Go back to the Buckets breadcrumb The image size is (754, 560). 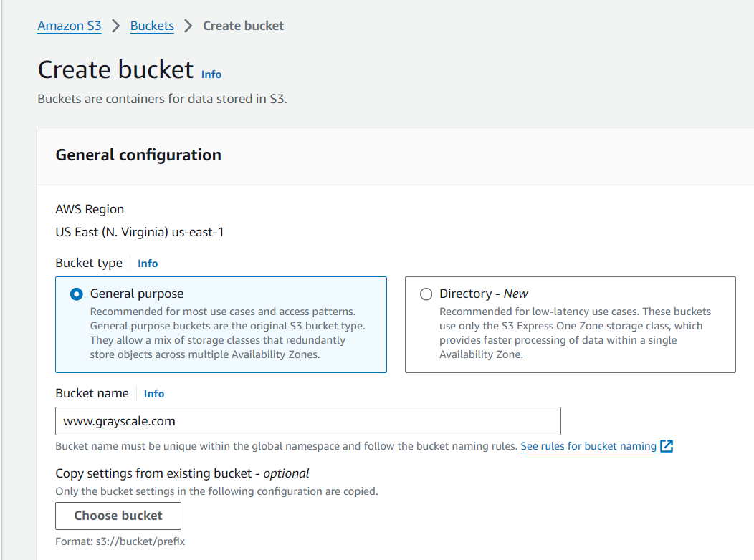[152, 26]
